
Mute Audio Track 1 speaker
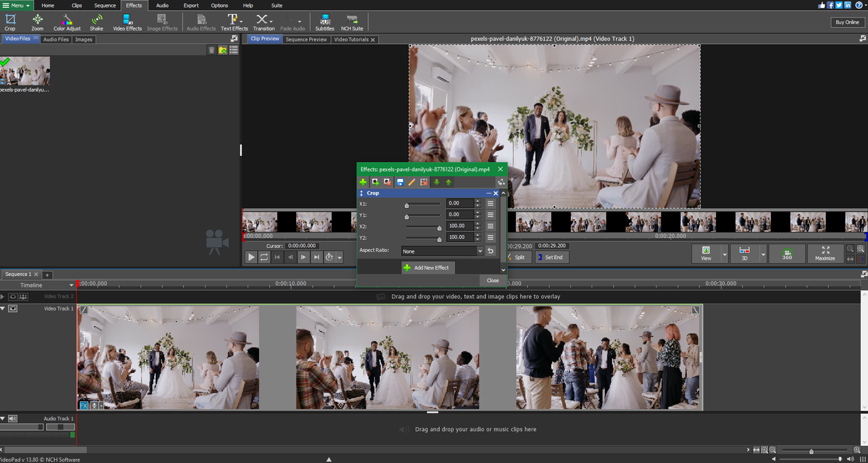coord(13,419)
